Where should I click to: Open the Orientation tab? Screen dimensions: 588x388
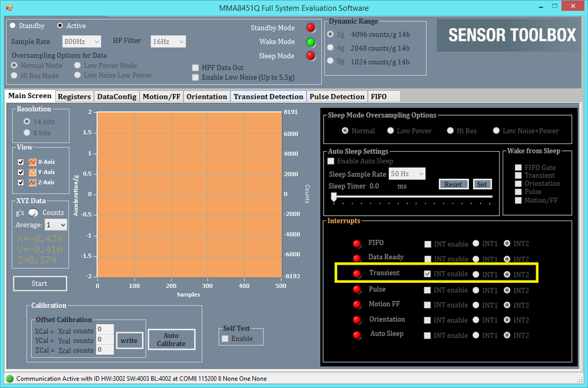coord(207,96)
